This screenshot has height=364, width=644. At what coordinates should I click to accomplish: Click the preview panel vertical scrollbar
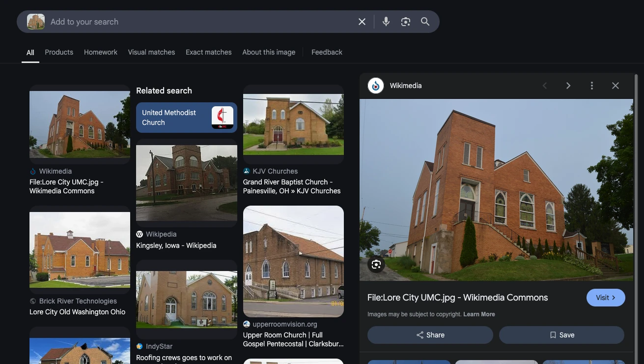636,219
